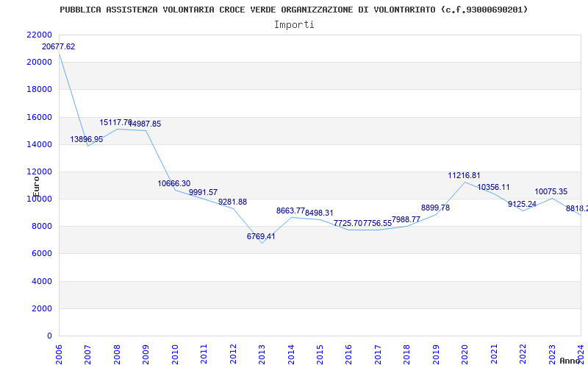This screenshot has width=588, height=368.
Task: Select the 11216.81 data label
Action: pos(465,175)
